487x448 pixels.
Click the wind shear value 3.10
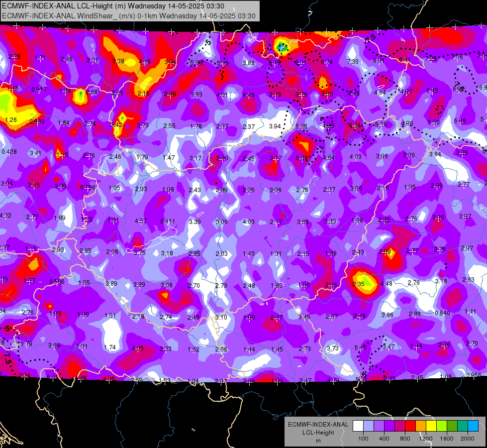[x=221, y=318]
